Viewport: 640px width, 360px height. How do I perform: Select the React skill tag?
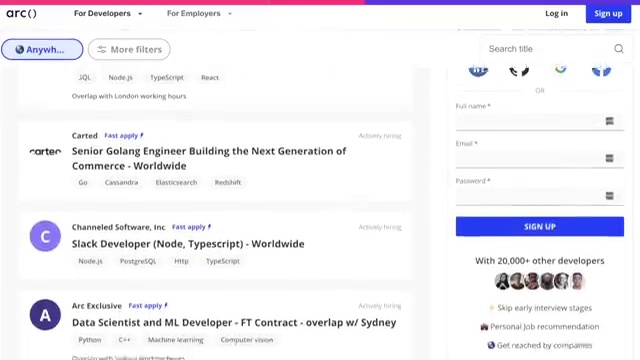210,78
